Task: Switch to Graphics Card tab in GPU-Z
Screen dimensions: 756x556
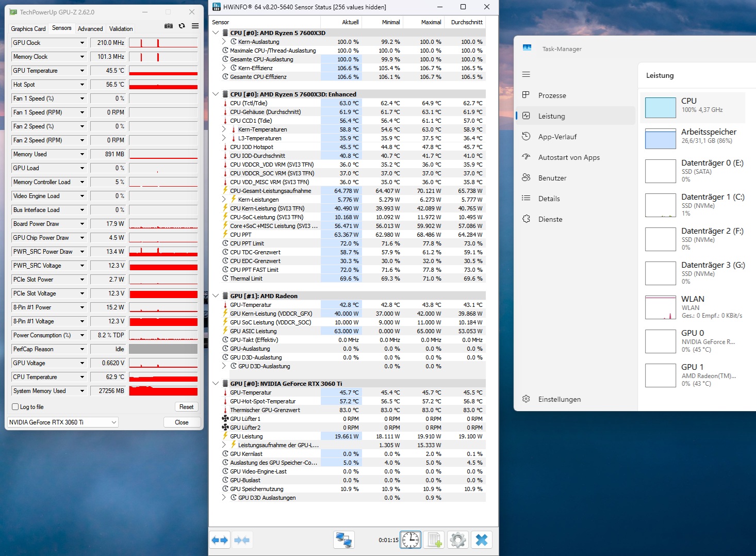Action: pyautogui.click(x=28, y=29)
